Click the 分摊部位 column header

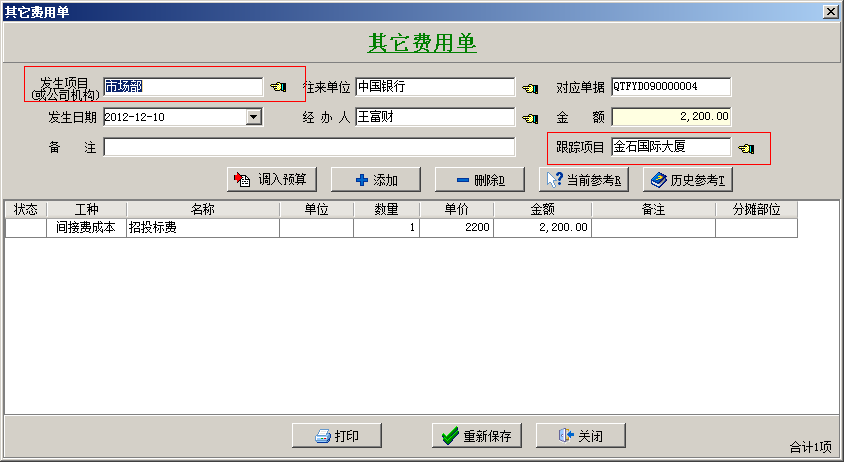pos(756,209)
